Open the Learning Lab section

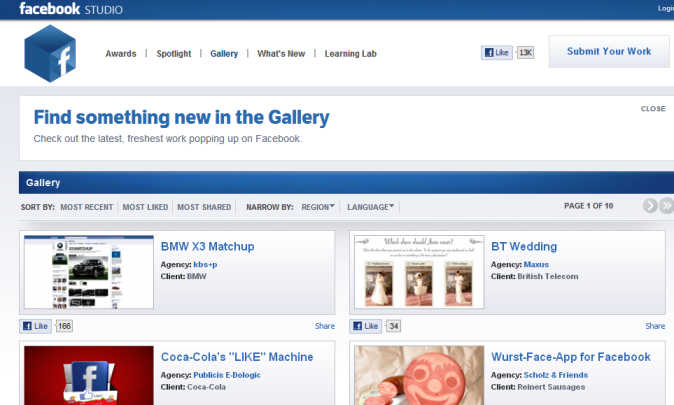coord(350,54)
